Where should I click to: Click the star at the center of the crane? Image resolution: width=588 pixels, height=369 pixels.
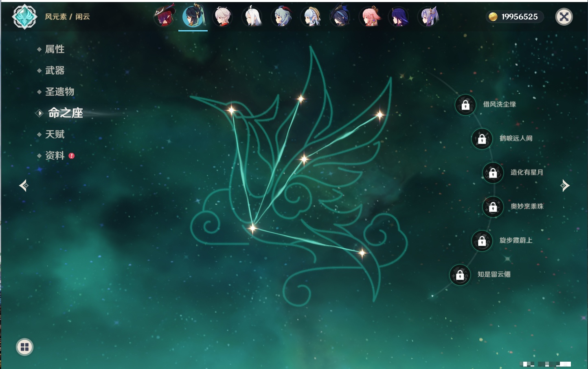[x=304, y=159]
